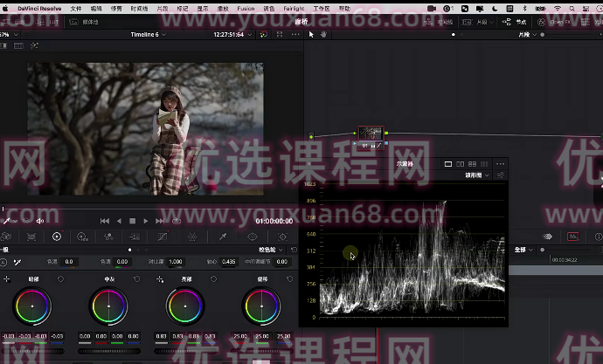This screenshot has height=364, width=603.
Task: Toggle the LUT browser panel
Action: pyautogui.click(x=50, y=23)
